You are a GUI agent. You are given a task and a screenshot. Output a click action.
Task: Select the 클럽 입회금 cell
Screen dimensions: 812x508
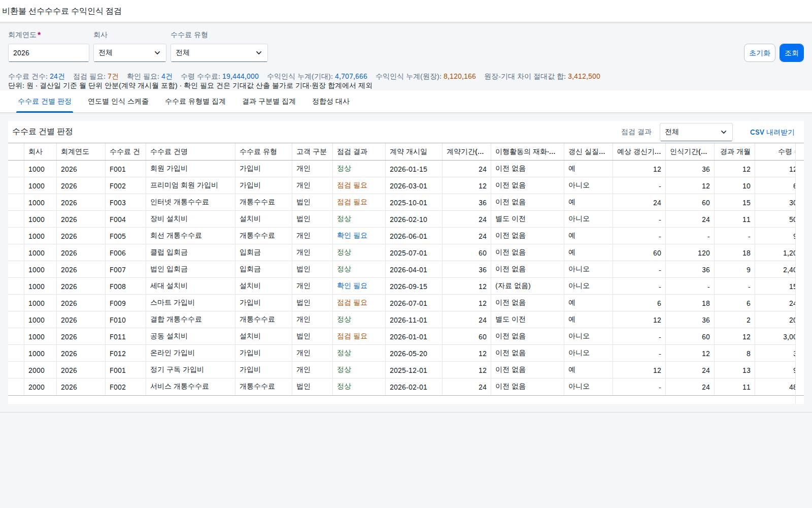(x=190, y=252)
